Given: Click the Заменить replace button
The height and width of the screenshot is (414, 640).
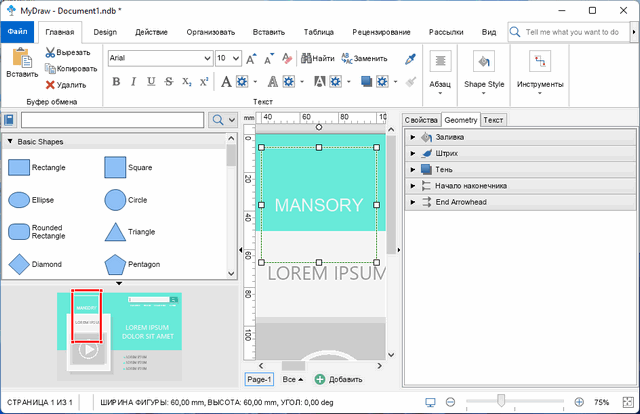Looking at the screenshot, I should click(363, 58).
